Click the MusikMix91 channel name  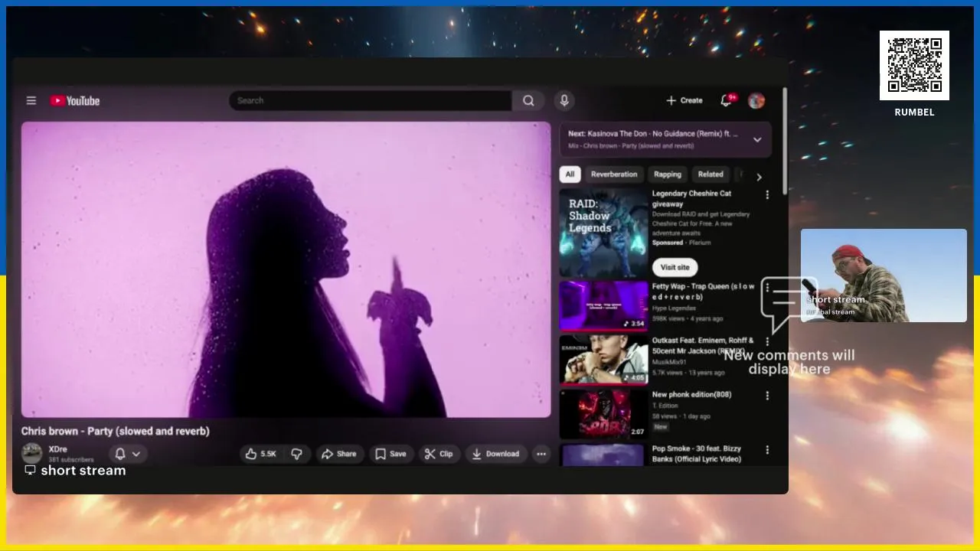669,362
